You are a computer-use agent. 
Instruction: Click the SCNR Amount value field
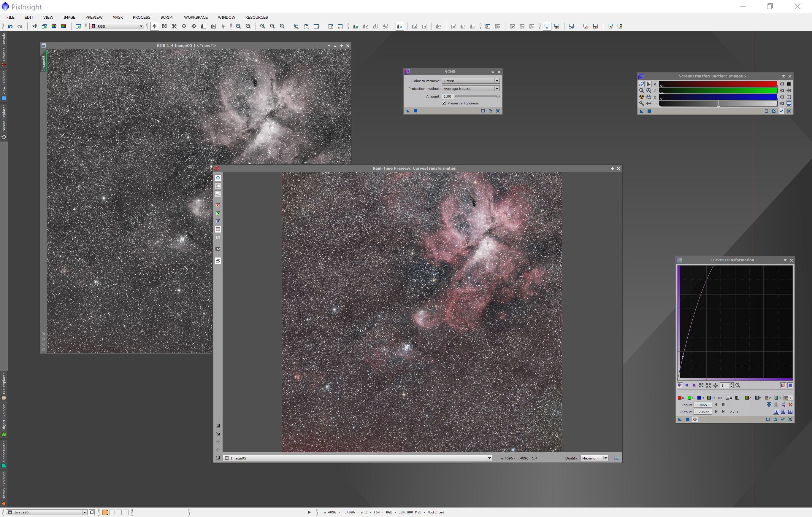448,96
